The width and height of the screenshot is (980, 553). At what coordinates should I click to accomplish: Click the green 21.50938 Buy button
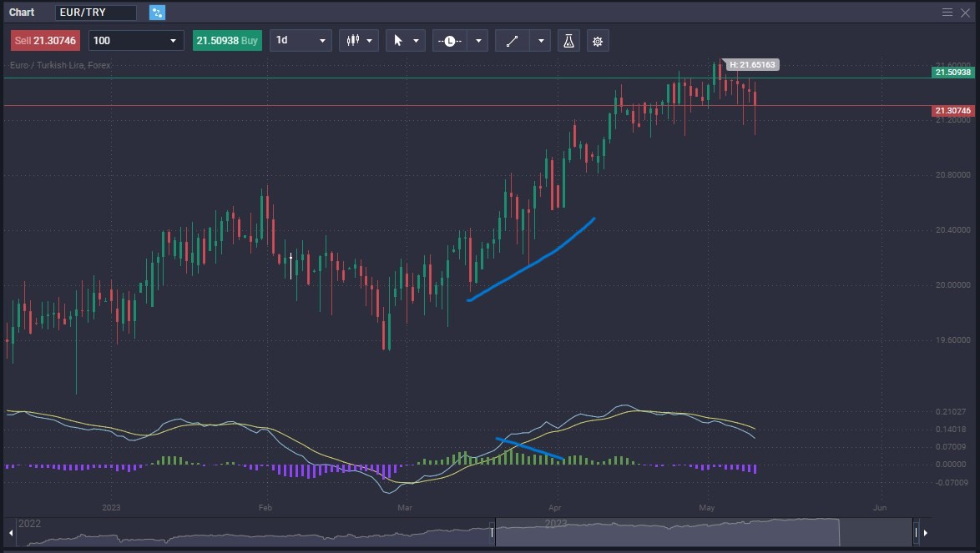click(x=227, y=40)
